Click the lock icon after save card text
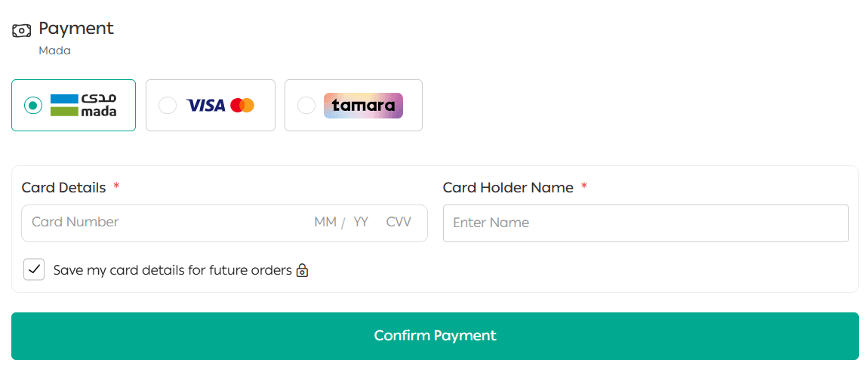The width and height of the screenshot is (868, 372). click(x=302, y=270)
